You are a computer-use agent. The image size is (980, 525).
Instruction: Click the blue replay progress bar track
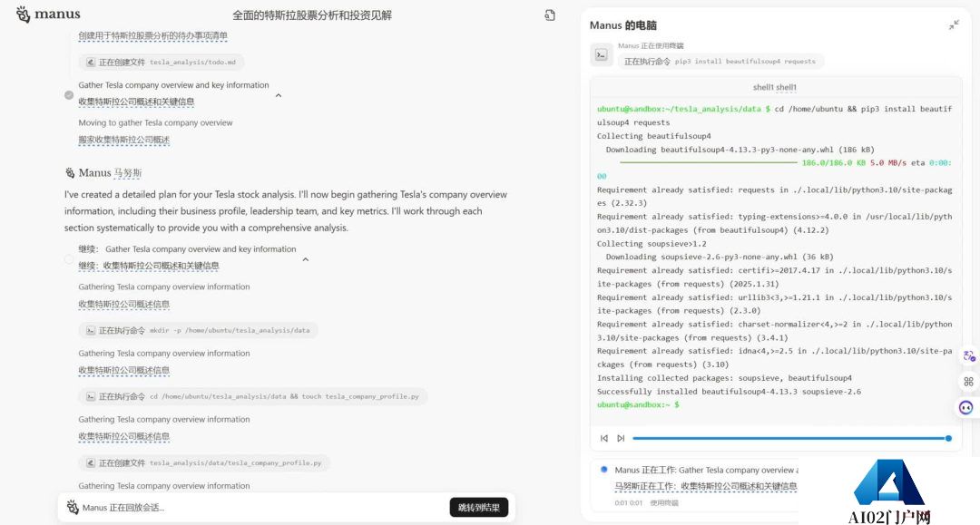pos(789,438)
